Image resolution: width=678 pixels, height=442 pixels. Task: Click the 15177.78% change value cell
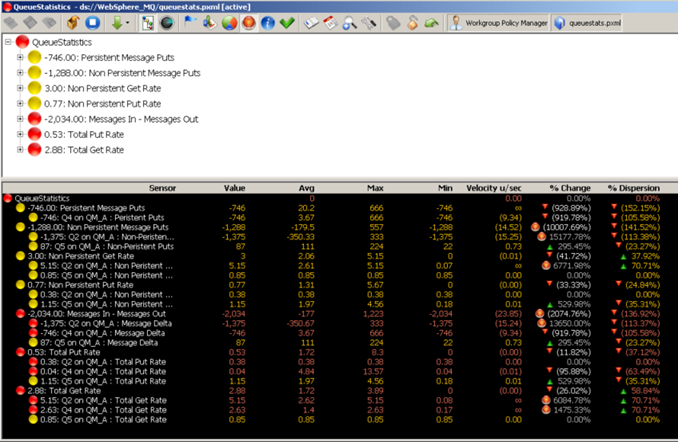(570, 237)
